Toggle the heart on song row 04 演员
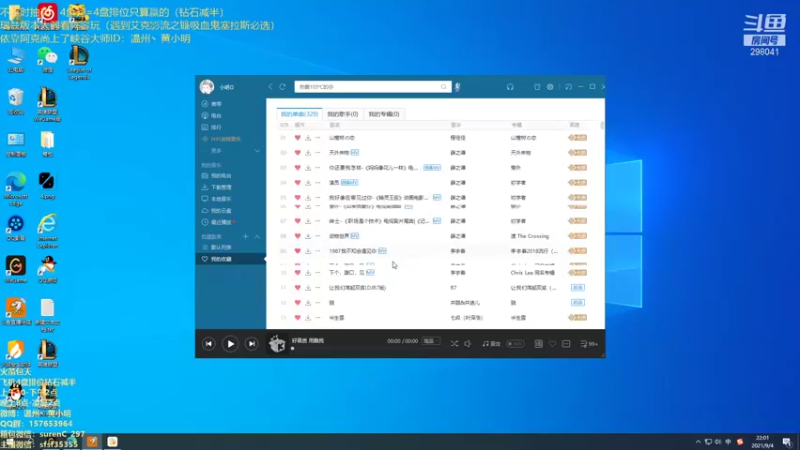Viewport: 800px width, 450px height. click(297, 183)
